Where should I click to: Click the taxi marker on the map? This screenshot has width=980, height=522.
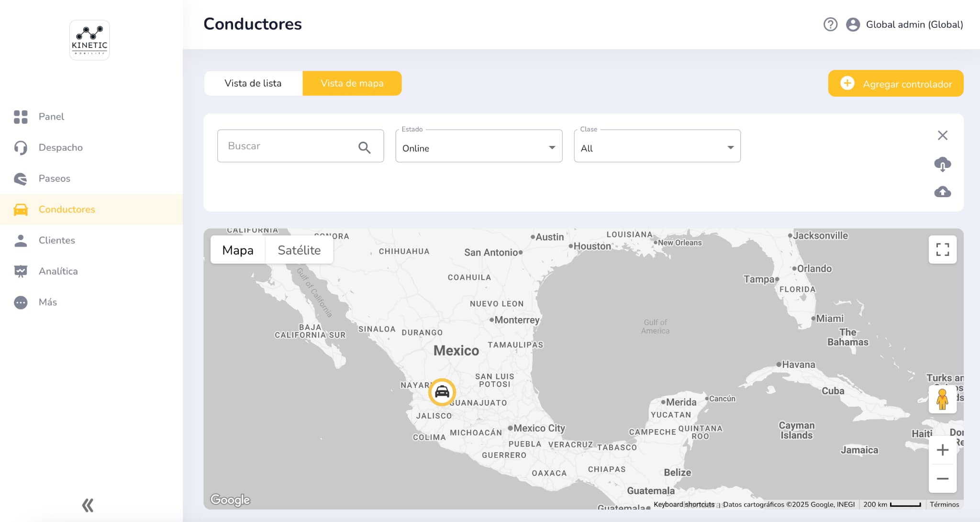[x=442, y=392]
